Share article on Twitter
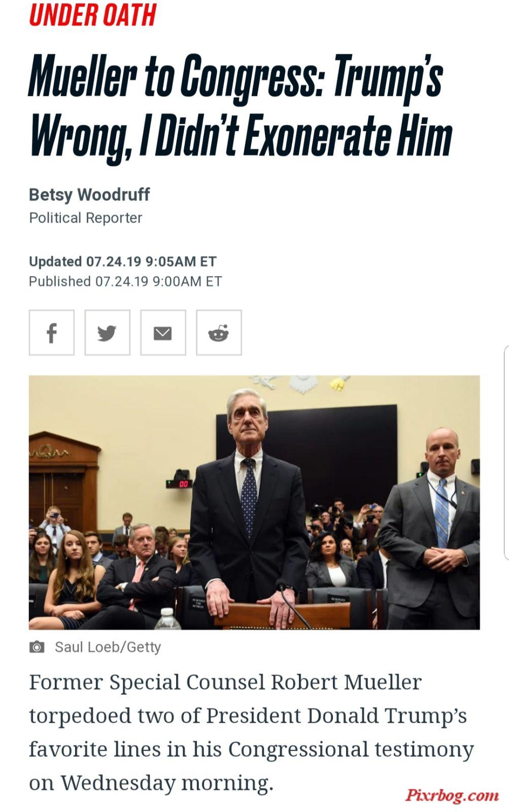509x812 pixels. (x=107, y=332)
